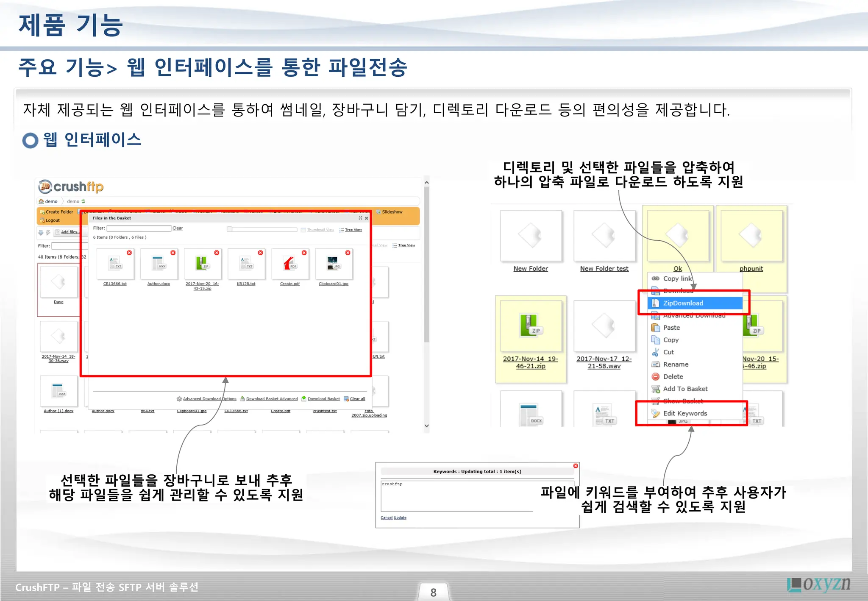Click the green refresh icon beside demo
Image resolution: width=868 pixels, height=601 pixels.
(83, 201)
